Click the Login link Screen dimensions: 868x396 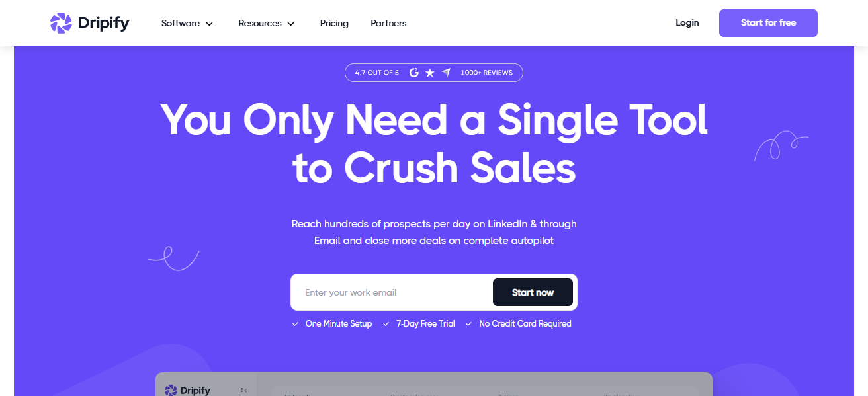(687, 22)
